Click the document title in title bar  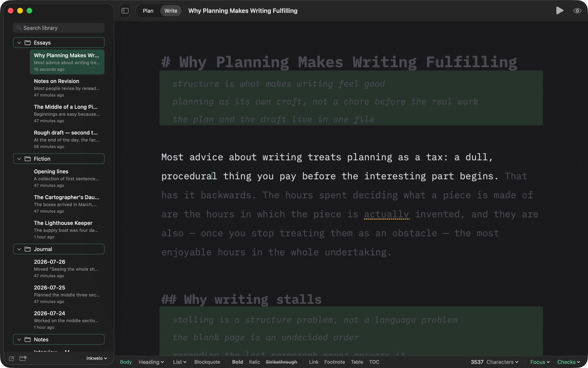(243, 11)
